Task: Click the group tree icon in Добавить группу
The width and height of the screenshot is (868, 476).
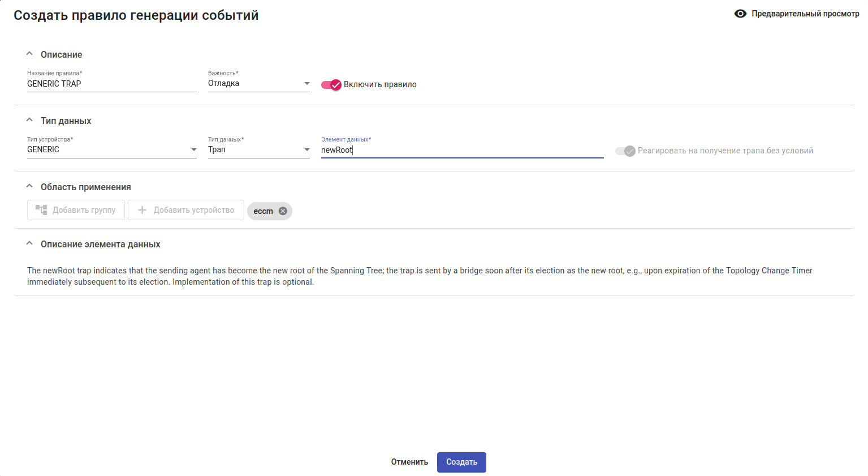Action: pos(41,210)
